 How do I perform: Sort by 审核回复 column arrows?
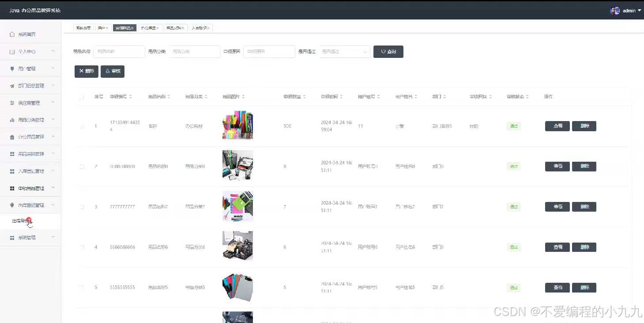490,97
